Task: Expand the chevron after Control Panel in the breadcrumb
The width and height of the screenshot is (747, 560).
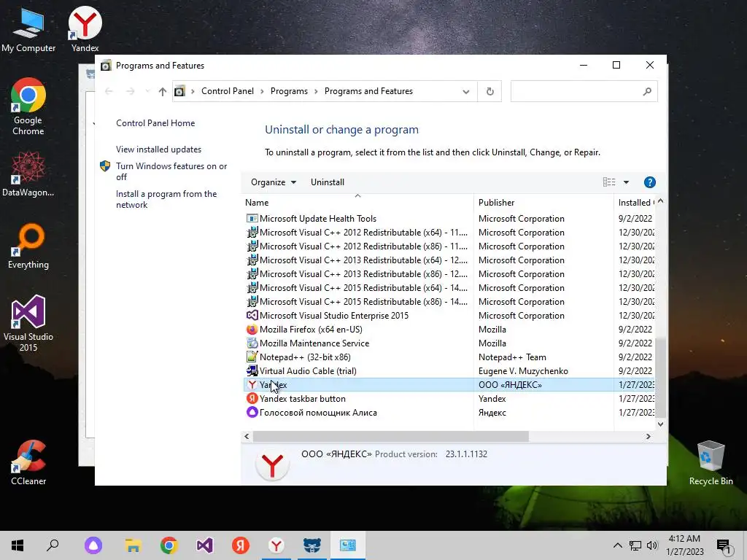Action: pyautogui.click(x=262, y=91)
